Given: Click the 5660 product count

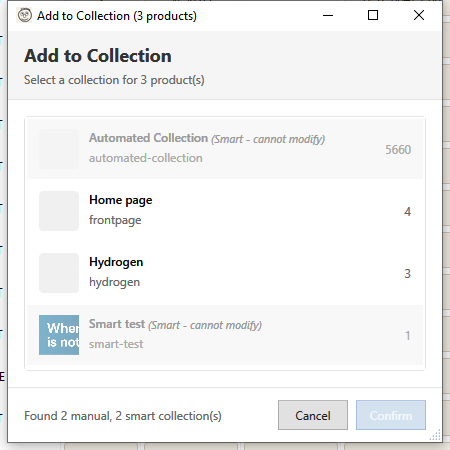Looking at the screenshot, I should [x=398, y=150].
